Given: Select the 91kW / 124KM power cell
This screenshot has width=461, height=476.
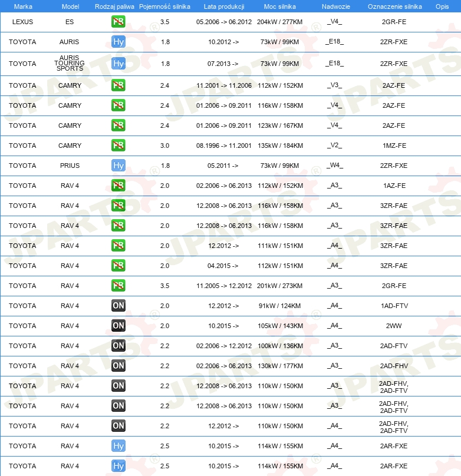Looking at the screenshot, I should [x=279, y=306].
